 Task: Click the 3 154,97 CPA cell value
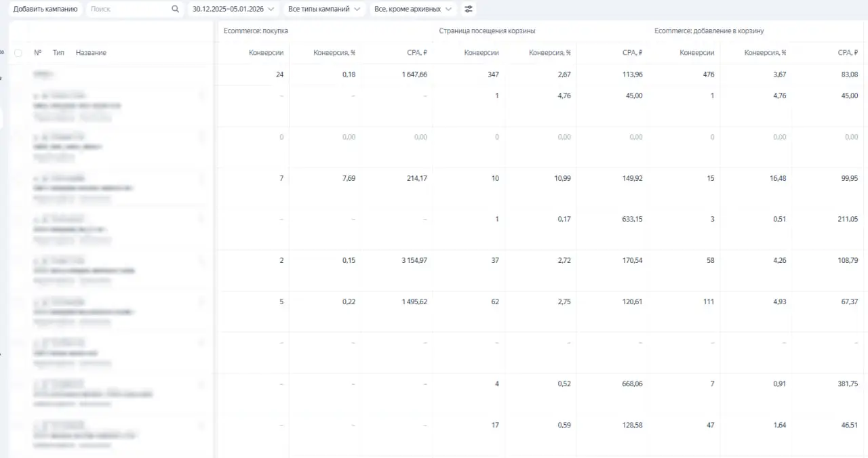tap(410, 261)
